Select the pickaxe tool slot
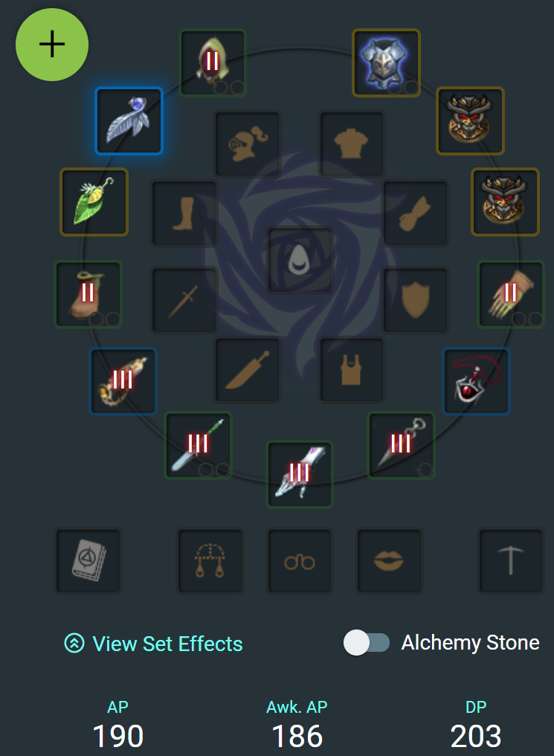554x756 pixels. click(511, 561)
